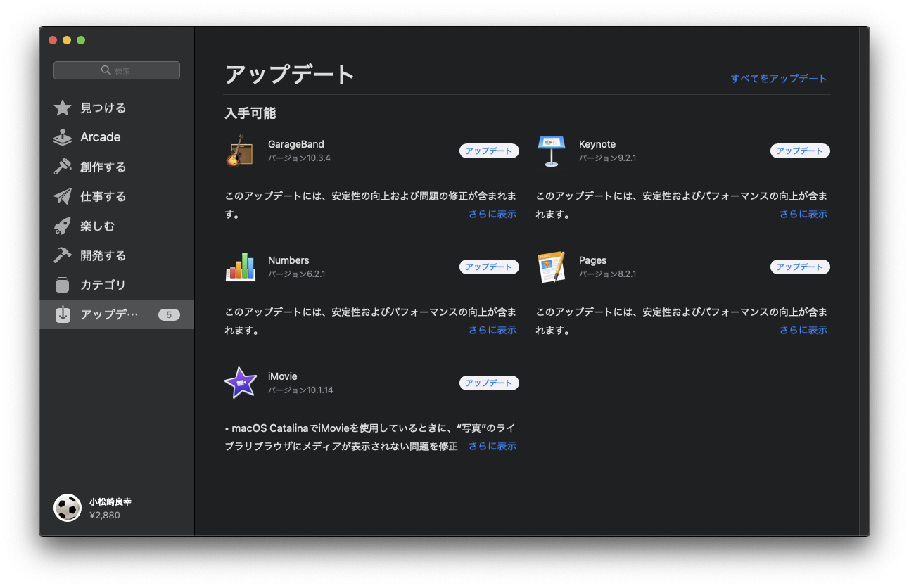The height and width of the screenshot is (588, 909).
Task: Click the GarageBand guitar amp icon
Action: (240, 151)
